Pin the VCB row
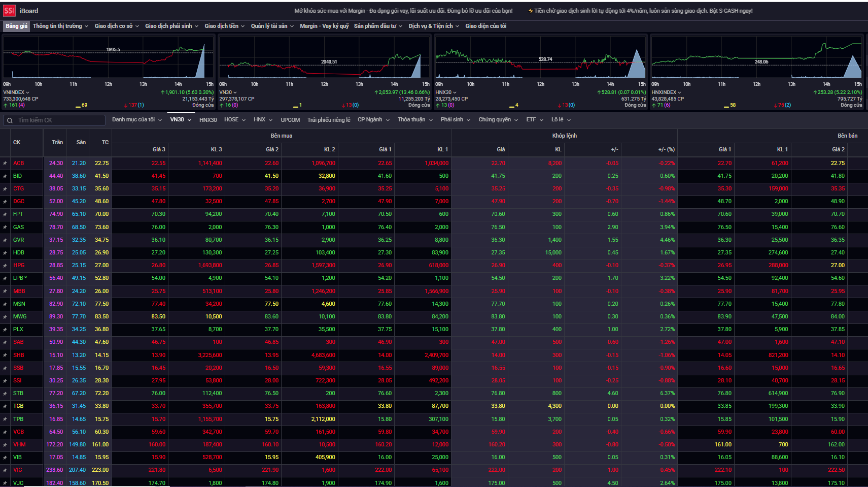Screen dimensions: 868x487 coord(5,432)
